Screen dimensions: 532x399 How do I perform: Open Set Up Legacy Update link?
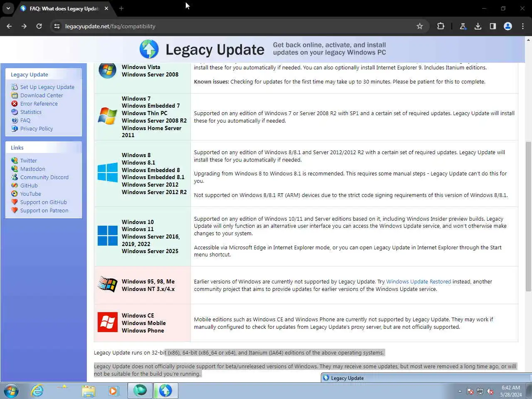(x=47, y=87)
